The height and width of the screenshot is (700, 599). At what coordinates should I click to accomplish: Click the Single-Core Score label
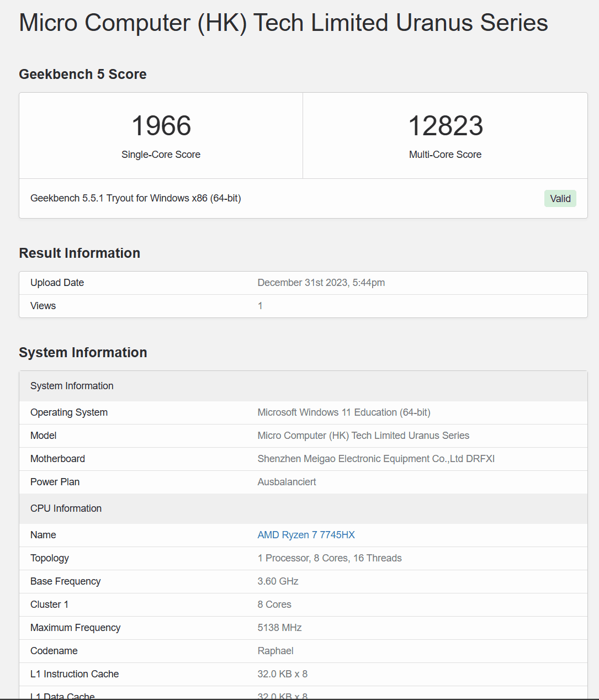(x=161, y=155)
